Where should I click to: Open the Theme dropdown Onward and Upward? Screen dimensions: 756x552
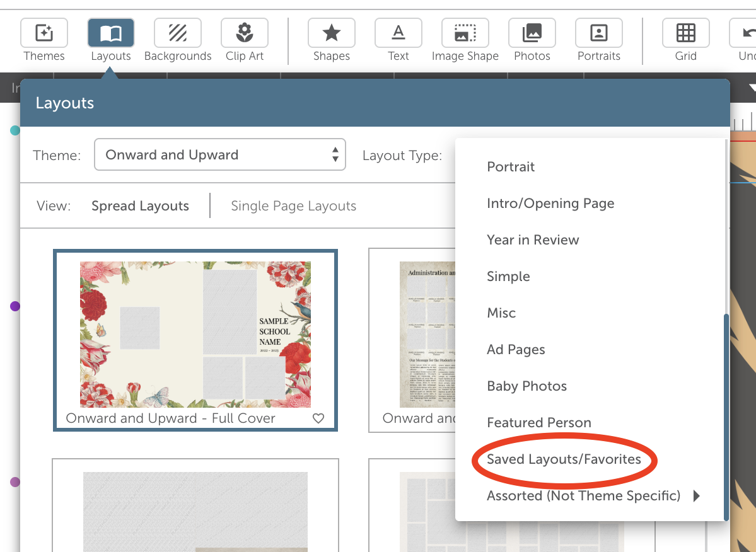(220, 154)
